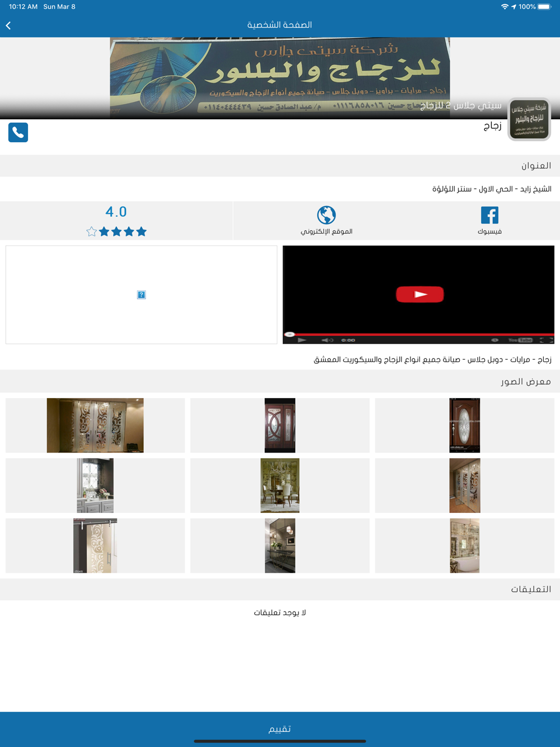Open the company logo profile thumbnail
The height and width of the screenshot is (747, 560).
529,119
